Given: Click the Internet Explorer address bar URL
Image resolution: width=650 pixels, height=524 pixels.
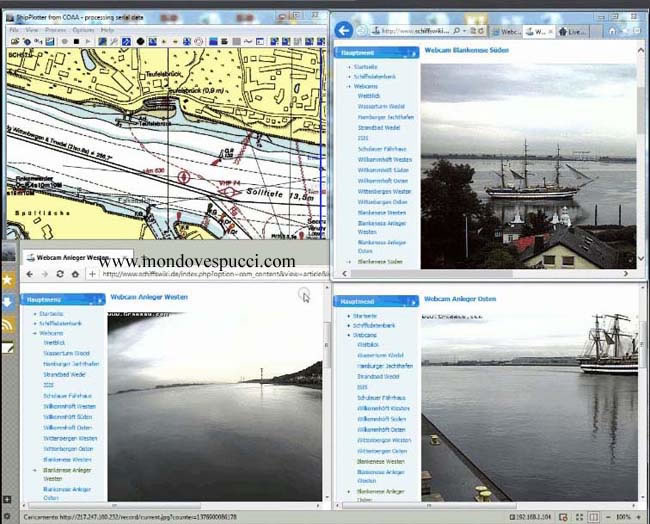Looking at the screenshot, I should click(x=415, y=31).
